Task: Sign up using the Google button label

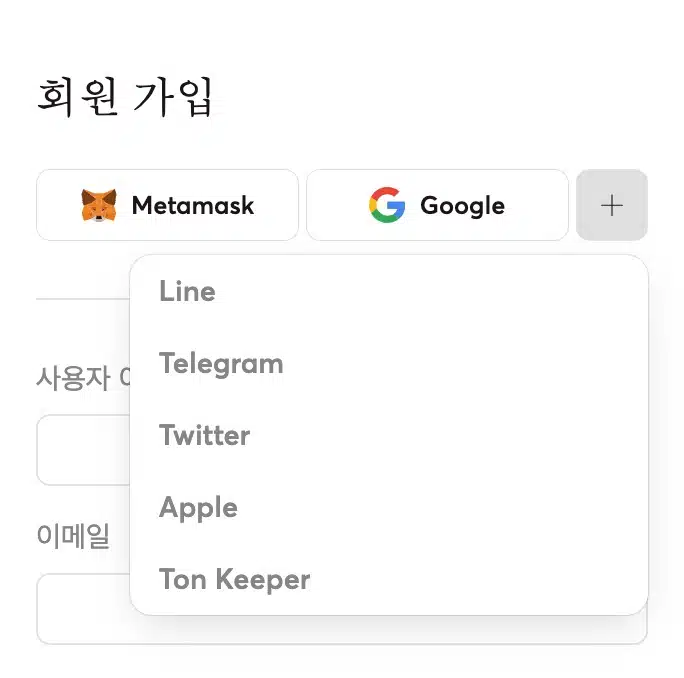Action: [x=462, y=206]
